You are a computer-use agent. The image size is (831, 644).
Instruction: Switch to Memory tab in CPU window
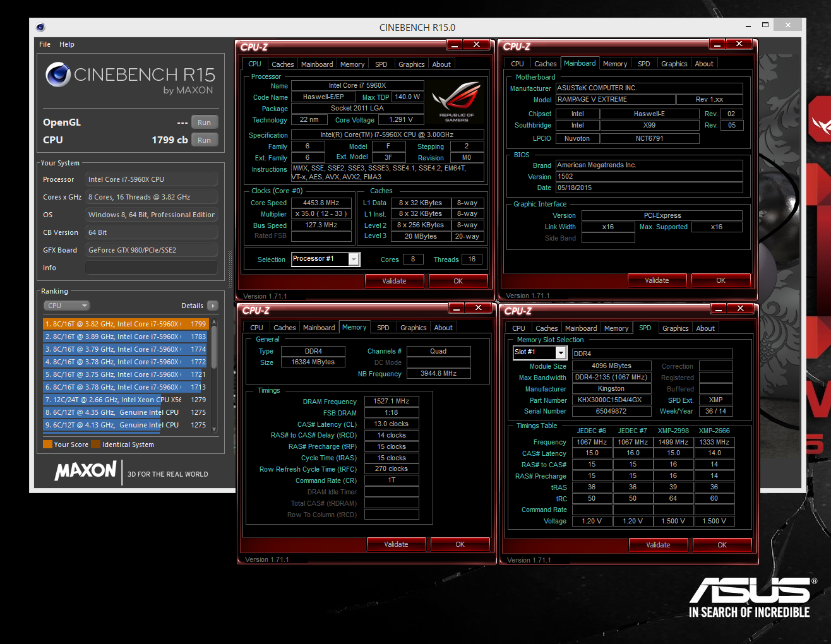(x=352, y=64)
